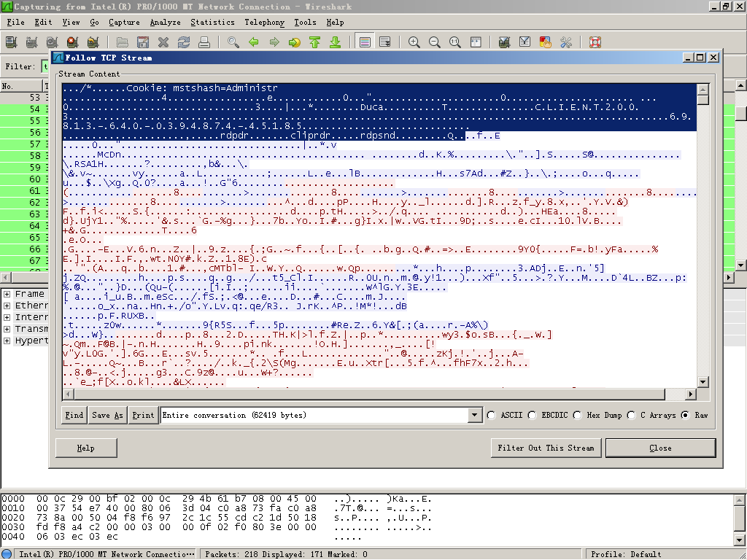Viewport: 747px width, 560px height.
Task: Click Find button in stream dialog
Action: pyautogui.click(x=74, y=415)
